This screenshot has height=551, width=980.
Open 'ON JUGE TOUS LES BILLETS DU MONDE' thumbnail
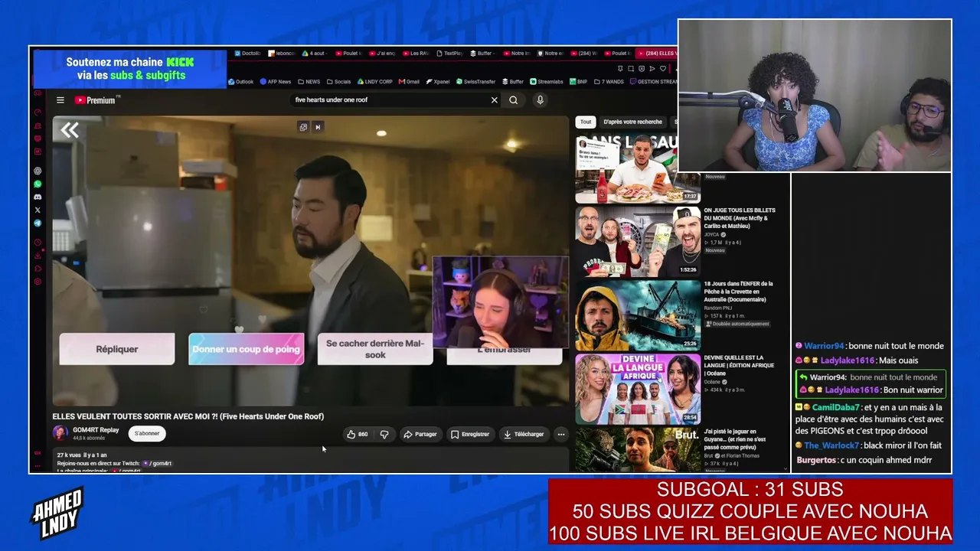coord(638,241)
